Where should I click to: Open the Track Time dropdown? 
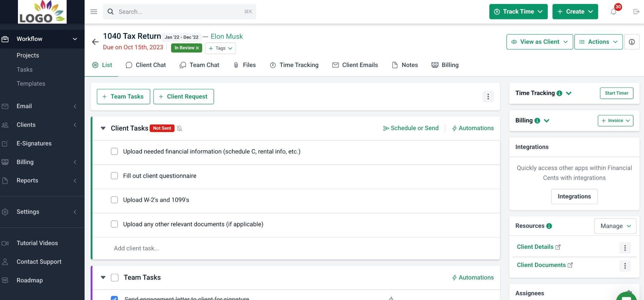point(518,12)
